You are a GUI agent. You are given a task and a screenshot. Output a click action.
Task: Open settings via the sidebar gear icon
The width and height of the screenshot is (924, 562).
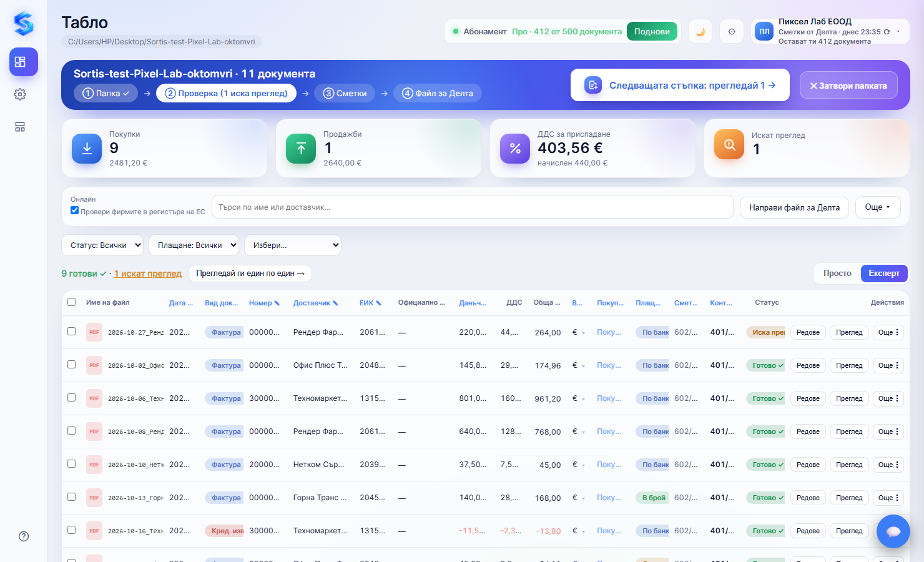[x=20, y=94]
